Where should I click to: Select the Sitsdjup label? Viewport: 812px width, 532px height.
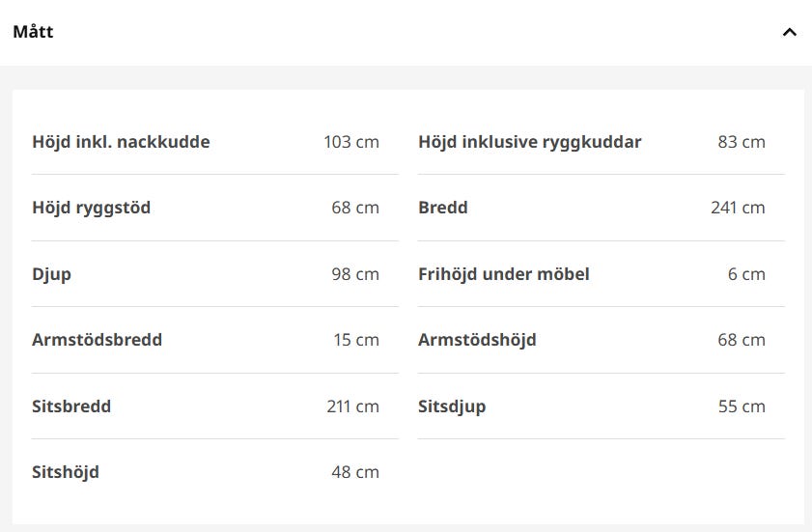[x=452, y=406]
